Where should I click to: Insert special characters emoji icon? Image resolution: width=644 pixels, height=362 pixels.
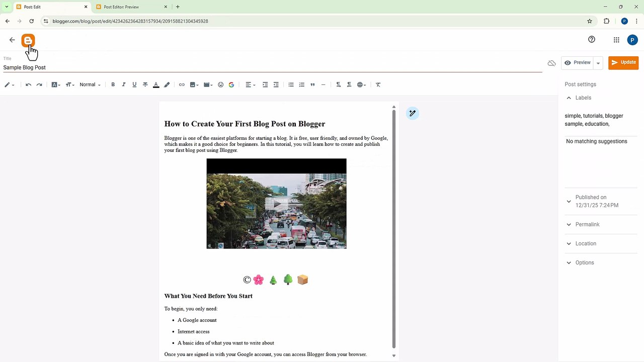point(220,84)
